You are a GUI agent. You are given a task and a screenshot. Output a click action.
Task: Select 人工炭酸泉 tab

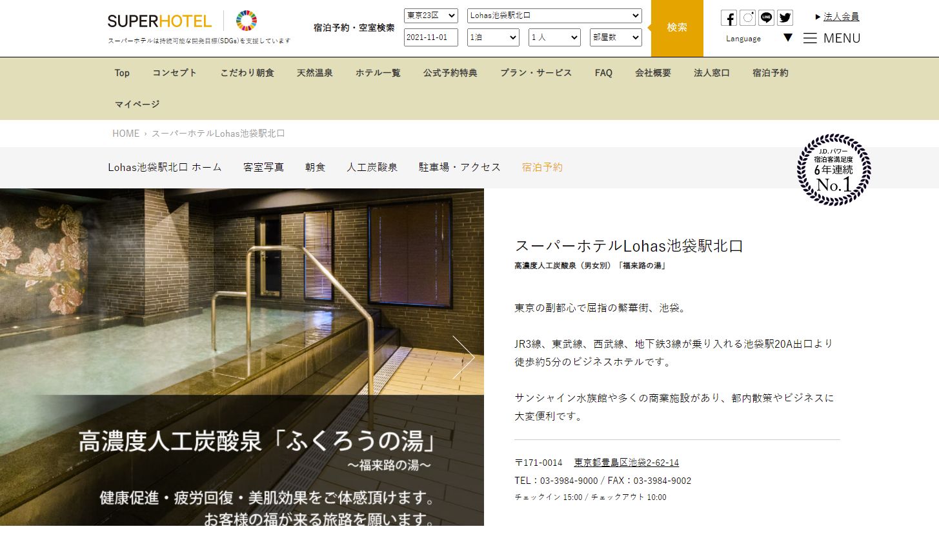point(372,167)
